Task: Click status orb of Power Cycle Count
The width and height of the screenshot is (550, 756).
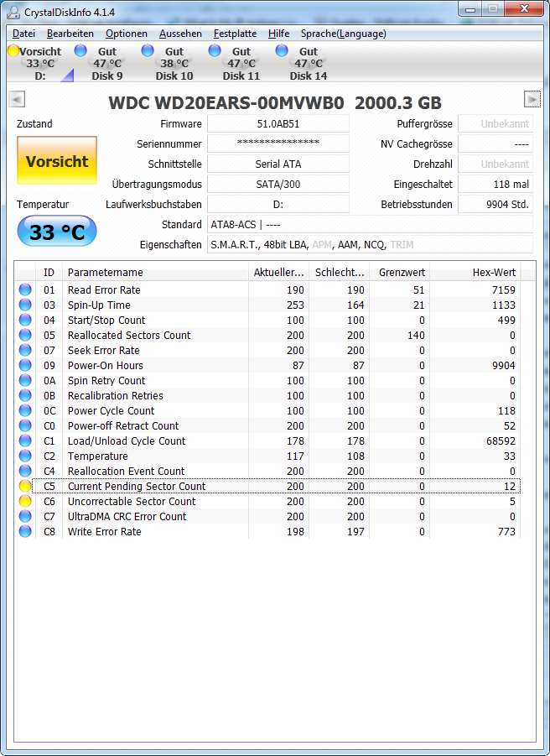Action: tap(25, 410)
